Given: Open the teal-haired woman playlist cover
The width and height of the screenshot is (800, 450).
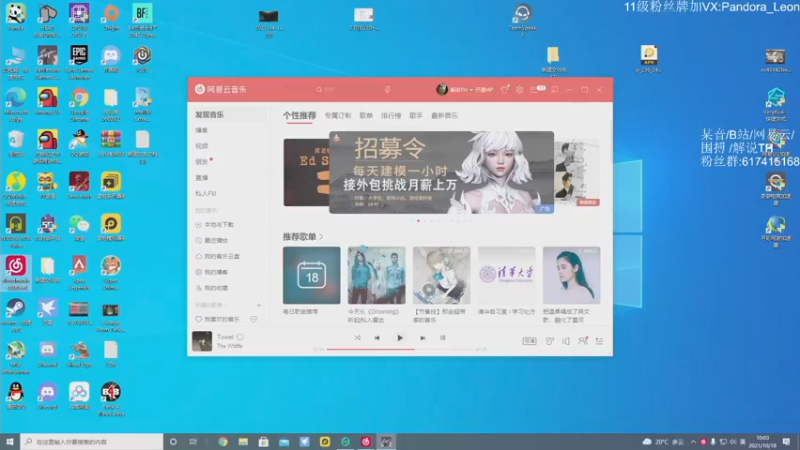Looking at the screenshot, I should 571,276.
